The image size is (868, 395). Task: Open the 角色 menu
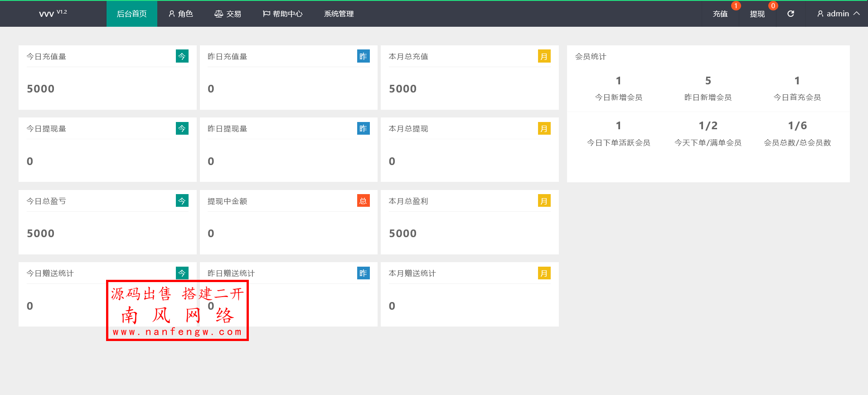tap(181, 14)
